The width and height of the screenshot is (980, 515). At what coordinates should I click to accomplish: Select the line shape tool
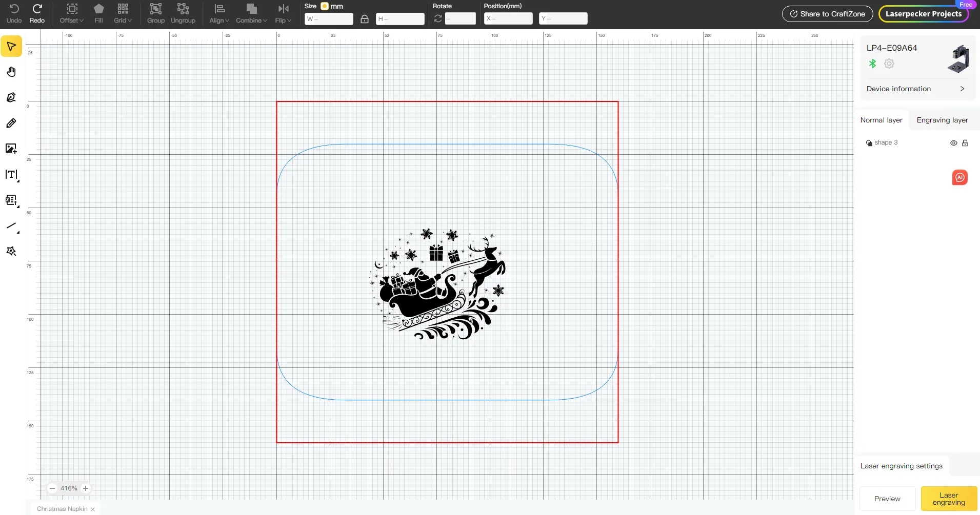point(11,226)
